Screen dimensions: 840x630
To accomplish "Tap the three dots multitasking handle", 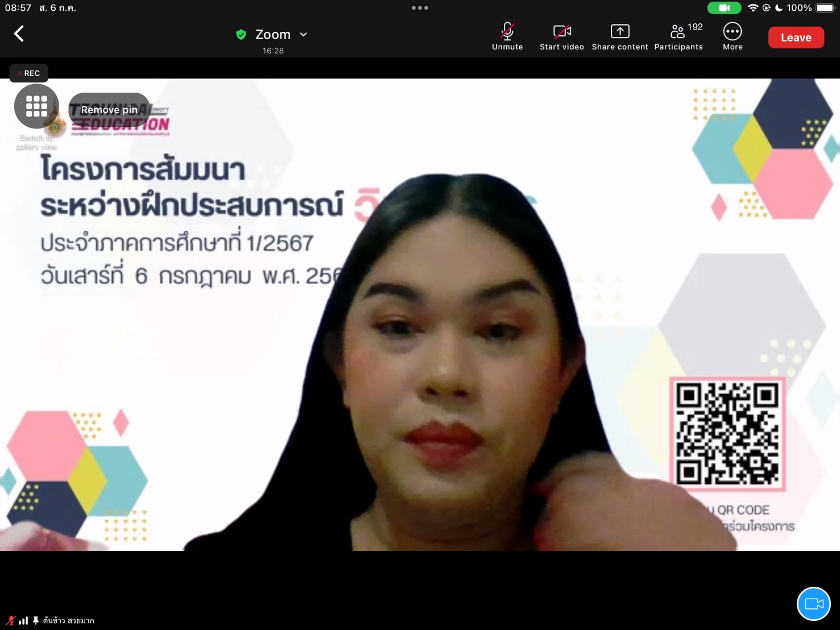I will (x=420, y=8).
